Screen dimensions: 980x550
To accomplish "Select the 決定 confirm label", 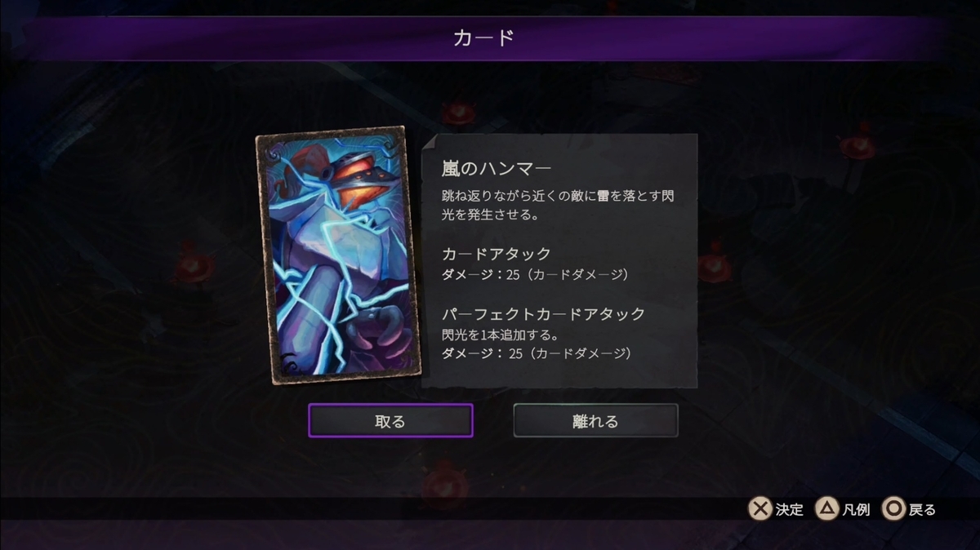I will tap(790, 510).
